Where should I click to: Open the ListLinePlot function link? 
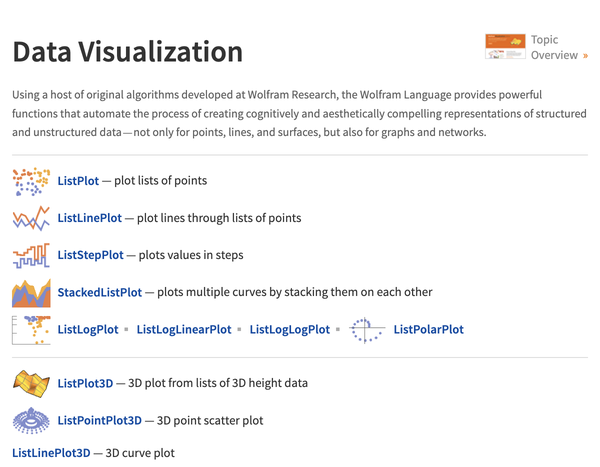(90, 218)
